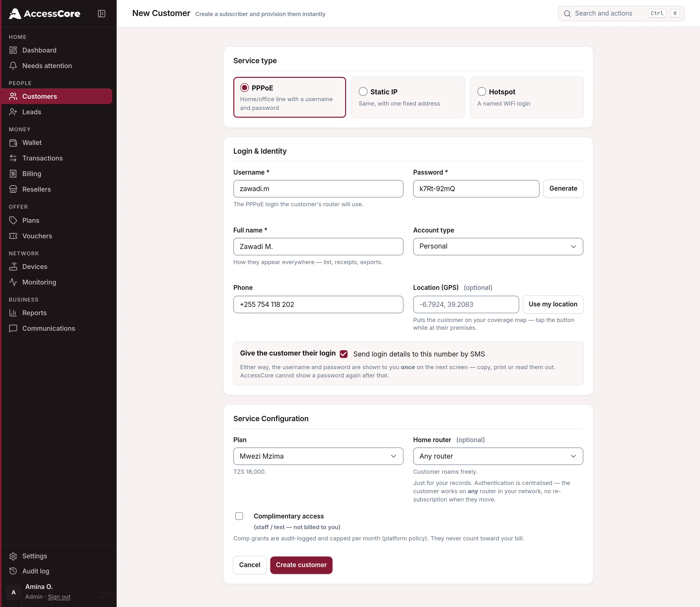Click the Sign out link
The image size is (700, 607).
coord(59,597)
